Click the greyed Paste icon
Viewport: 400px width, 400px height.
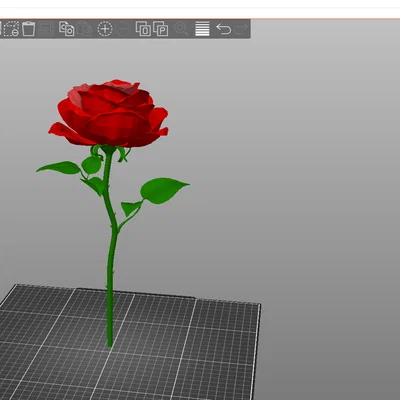point(85,29)
